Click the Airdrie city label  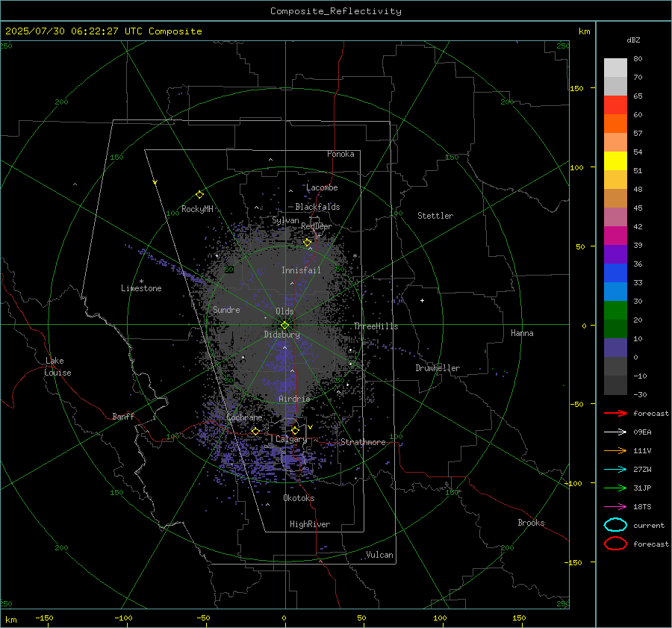[x=294, y=399]
